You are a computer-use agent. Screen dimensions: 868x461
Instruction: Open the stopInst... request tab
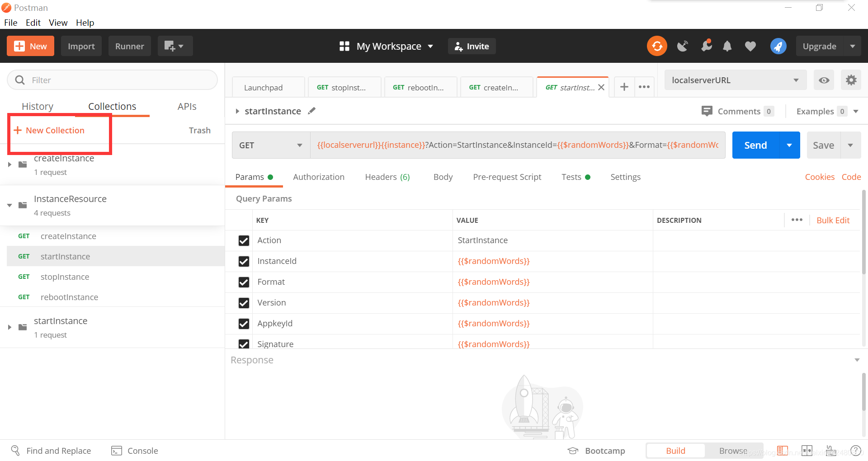[344, 87]
